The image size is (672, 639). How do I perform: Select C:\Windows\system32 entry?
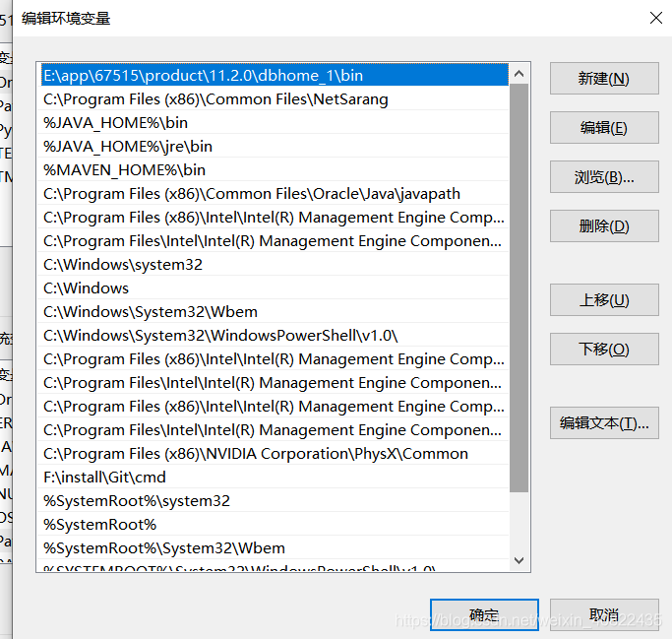pyautogui.click(x=275, y=264)
